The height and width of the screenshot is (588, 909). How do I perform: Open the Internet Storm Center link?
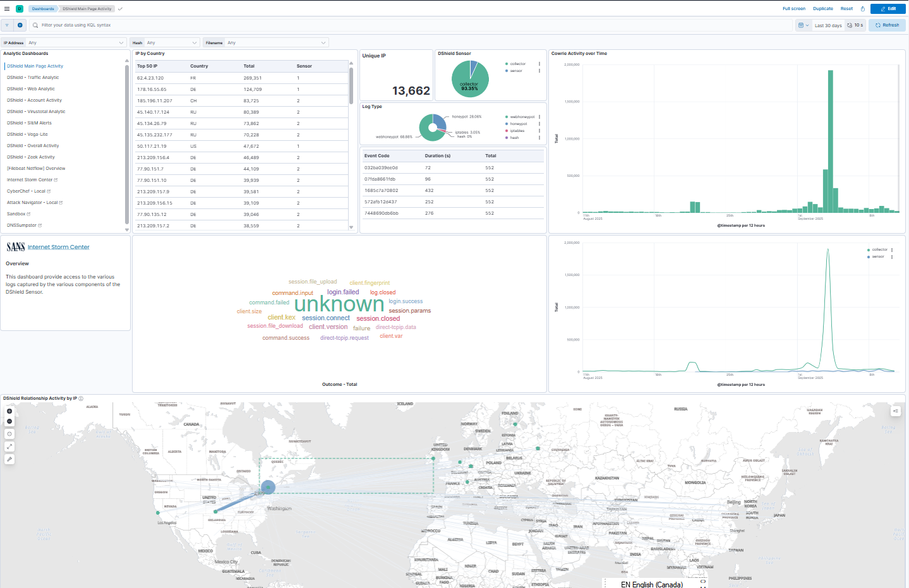[58, 247]
